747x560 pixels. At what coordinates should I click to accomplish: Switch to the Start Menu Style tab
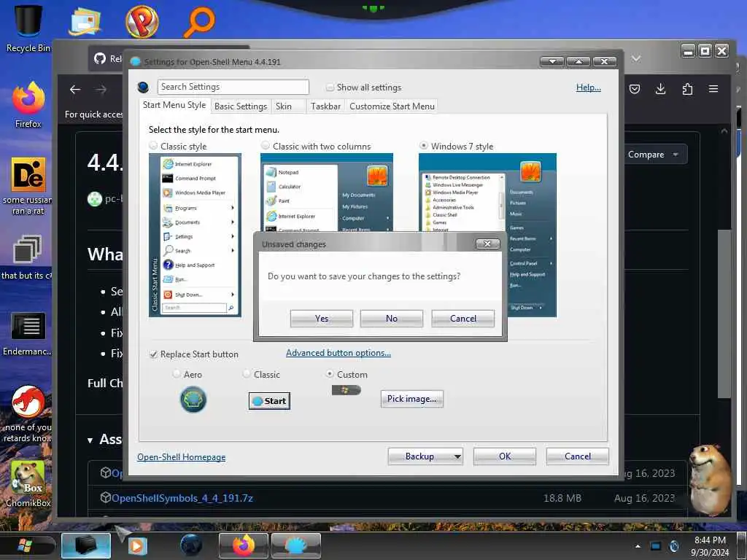point(174,105)
